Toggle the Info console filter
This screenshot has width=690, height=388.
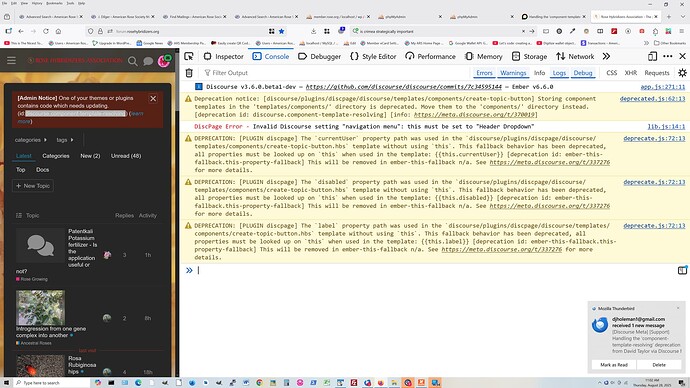(x=540, y=73)
